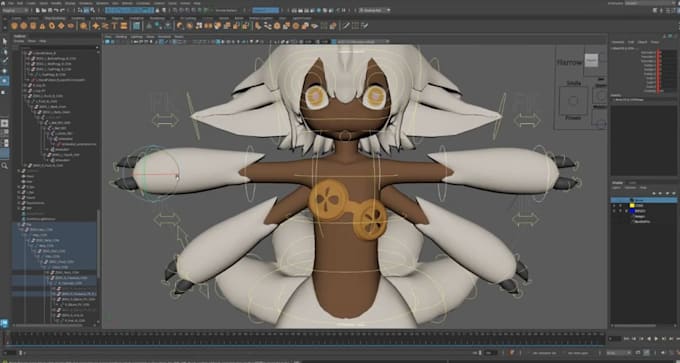Toggle playback P of the yellow-swatch layer

[x=620, y=206]
